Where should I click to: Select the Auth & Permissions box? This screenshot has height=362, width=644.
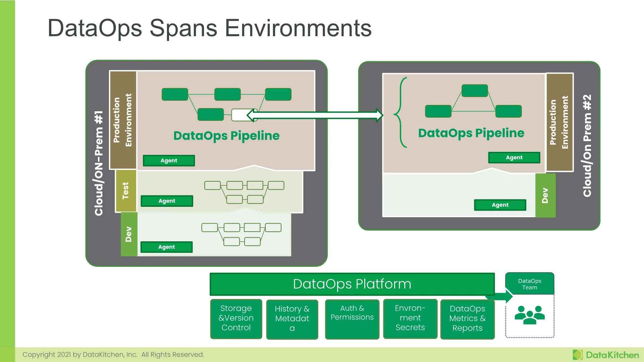point(352,319)
